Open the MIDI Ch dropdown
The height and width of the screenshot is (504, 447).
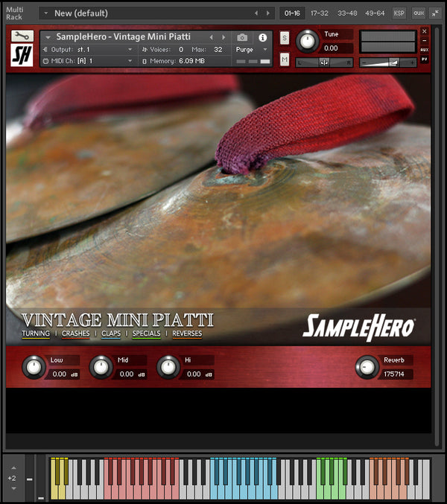[130, 61]
